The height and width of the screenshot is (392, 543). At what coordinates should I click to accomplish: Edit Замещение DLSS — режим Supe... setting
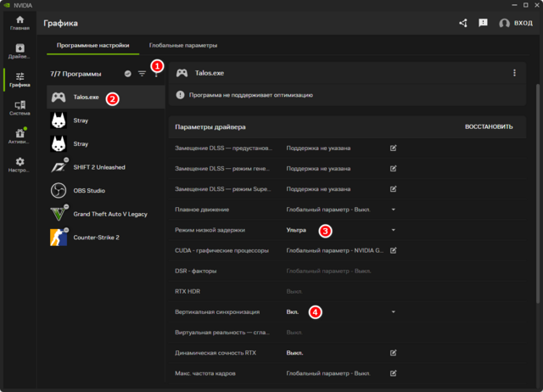click(x=393, y=188)
